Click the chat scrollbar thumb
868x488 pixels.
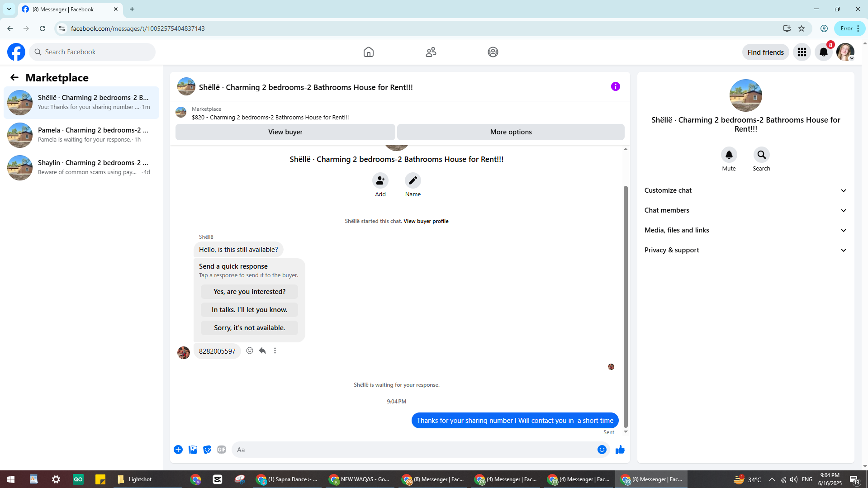click(x=626, y=306)
